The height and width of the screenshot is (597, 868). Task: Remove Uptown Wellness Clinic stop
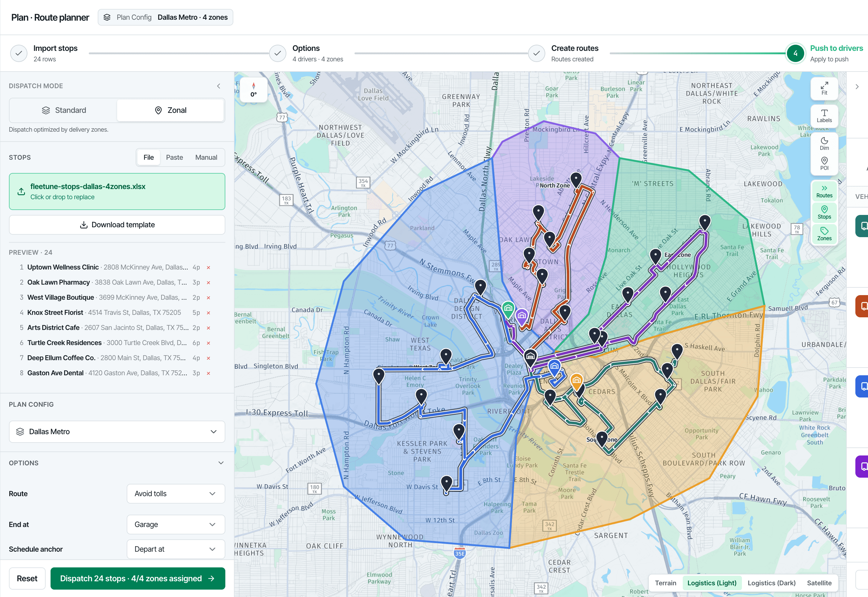pos(209,267)
